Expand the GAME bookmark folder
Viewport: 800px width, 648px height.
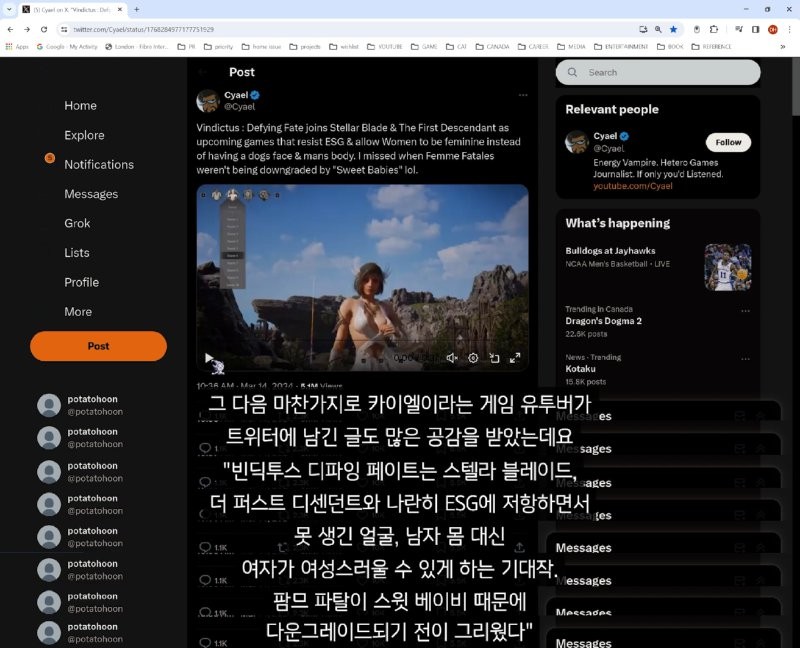click(424, 46)
